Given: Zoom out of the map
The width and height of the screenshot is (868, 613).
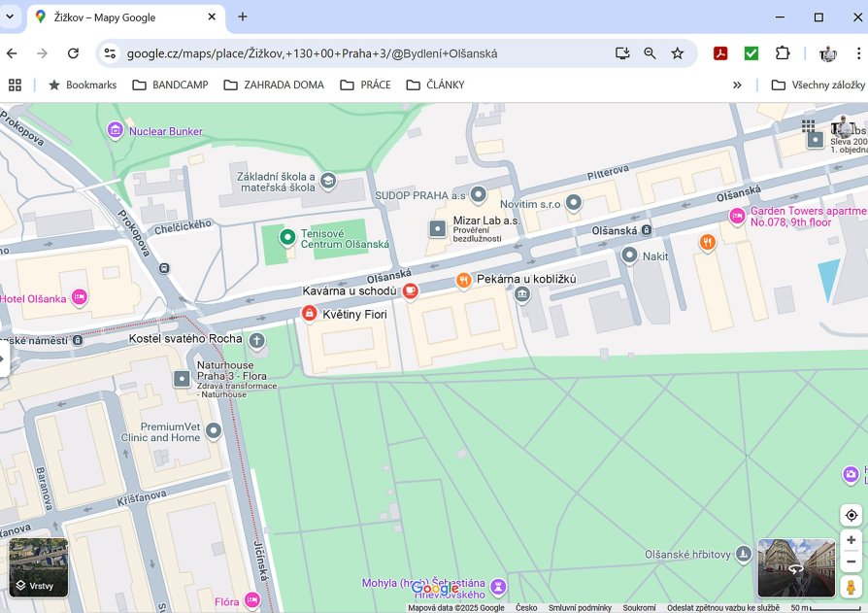Looking at the screenshot, I should 851,562.
